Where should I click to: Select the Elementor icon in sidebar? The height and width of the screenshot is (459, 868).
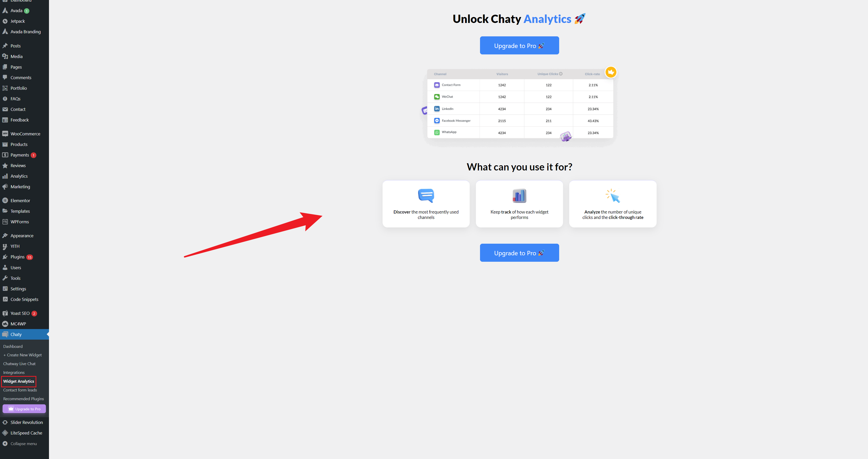[5, 200]
